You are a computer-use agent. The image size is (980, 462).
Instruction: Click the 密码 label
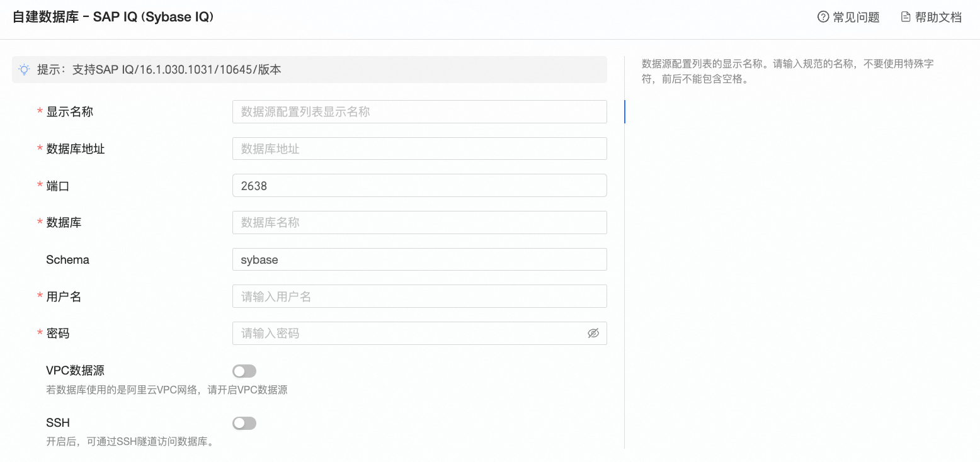click(58, 334)
